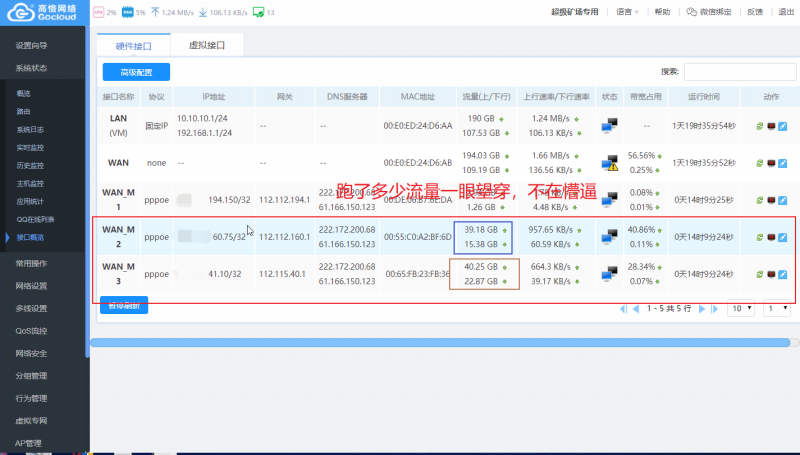Go to the next page of results
Viewport: 800px width, 455px height.
703,309
